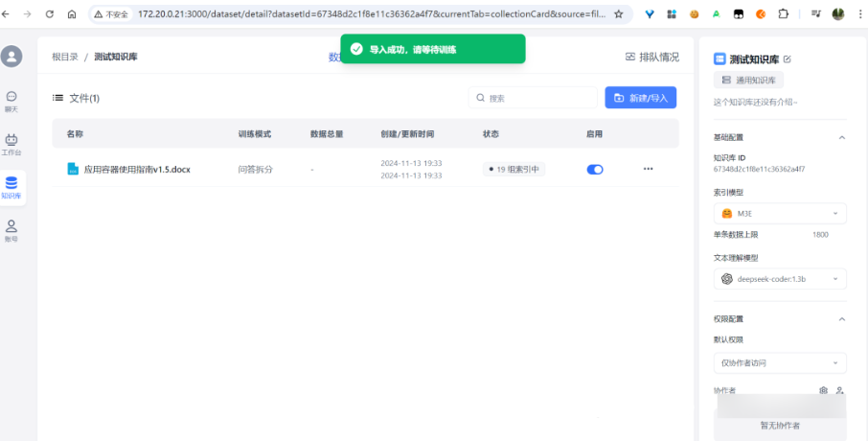Collapse the permission configuration section
This screenshot has width=868, height=442.
(842, 319)
